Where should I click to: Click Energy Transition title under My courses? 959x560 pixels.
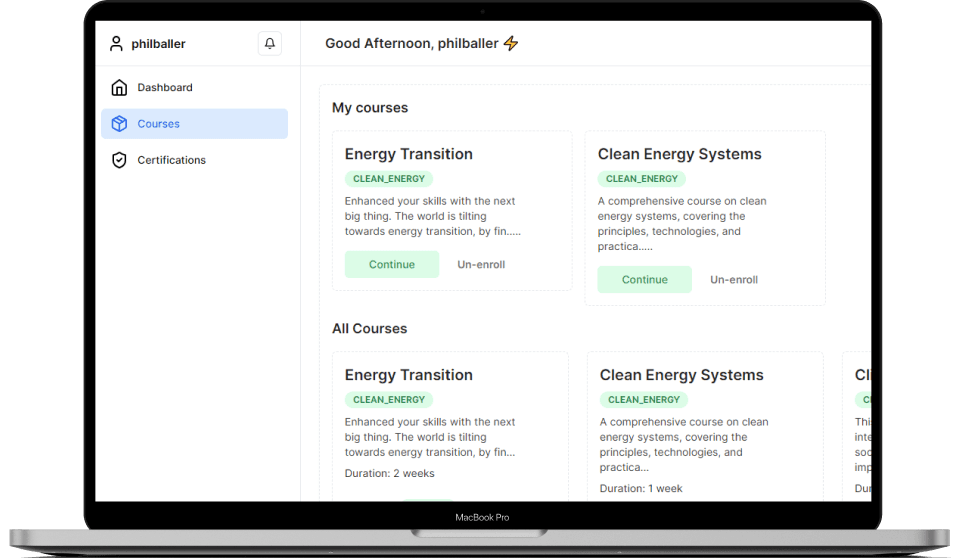tap(409, 154)
